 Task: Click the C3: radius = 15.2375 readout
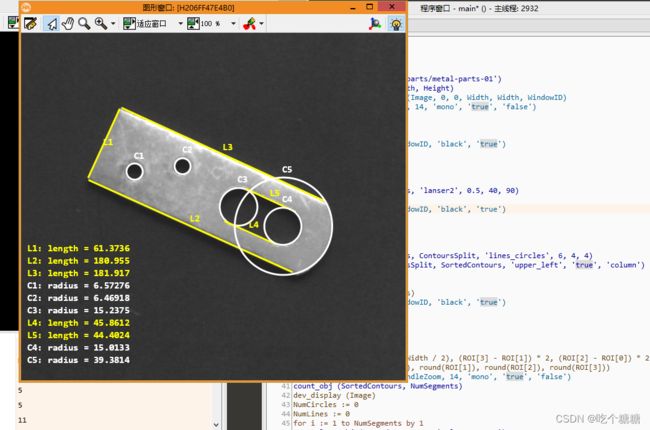click(78, 311)
